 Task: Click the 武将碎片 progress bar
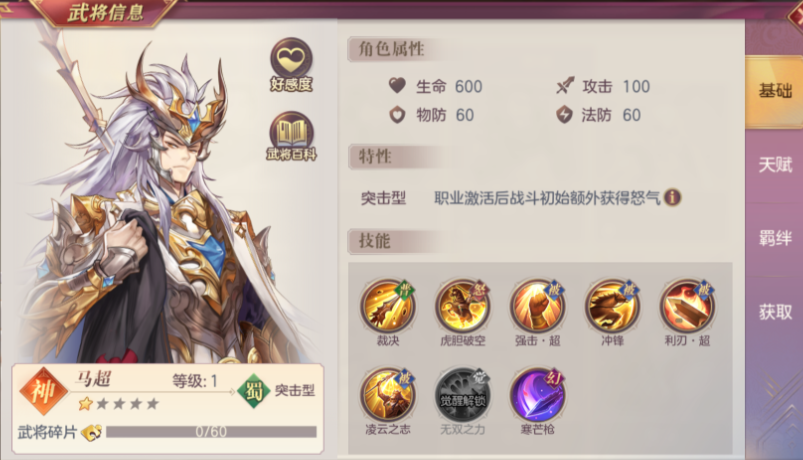[x=211, y=432]
